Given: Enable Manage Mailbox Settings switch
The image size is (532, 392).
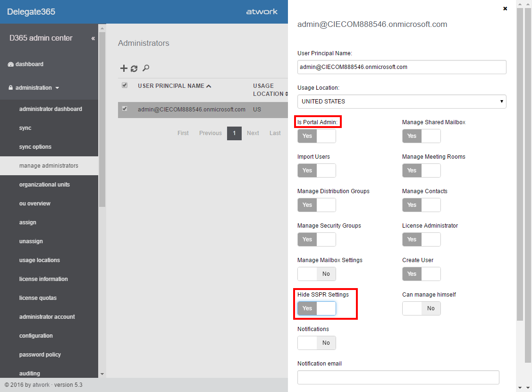Looking at the screenshot, I should (x=317, y=274).
